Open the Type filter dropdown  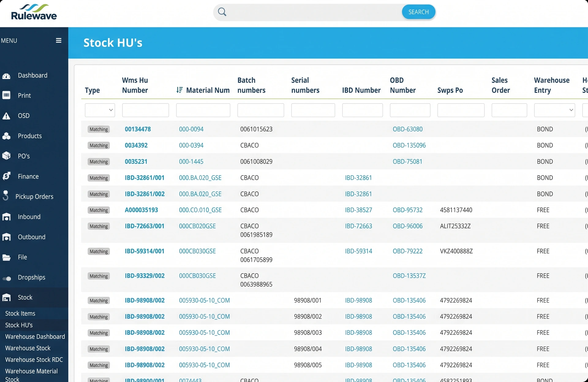pyautogui.click(x=100, y=110)
